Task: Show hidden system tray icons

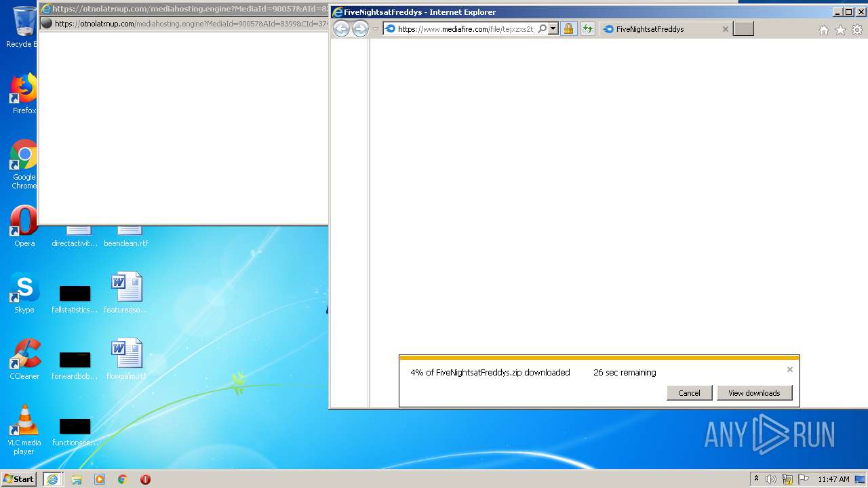Action: pyautogui.click(x=757, y=479)
